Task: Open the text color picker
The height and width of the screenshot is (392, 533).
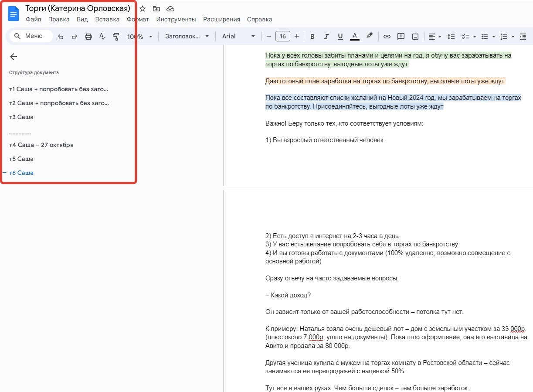Action: 355,36
